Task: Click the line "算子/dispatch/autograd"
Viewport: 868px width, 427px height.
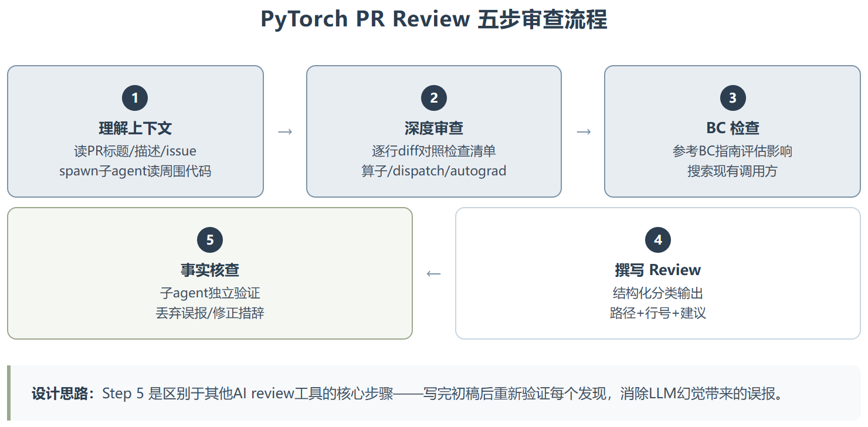Action: point(434,171)
